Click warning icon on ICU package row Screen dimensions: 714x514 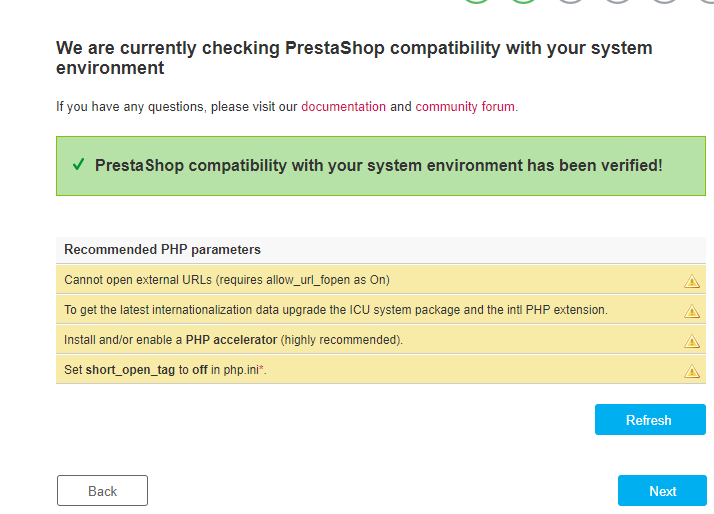691,311
